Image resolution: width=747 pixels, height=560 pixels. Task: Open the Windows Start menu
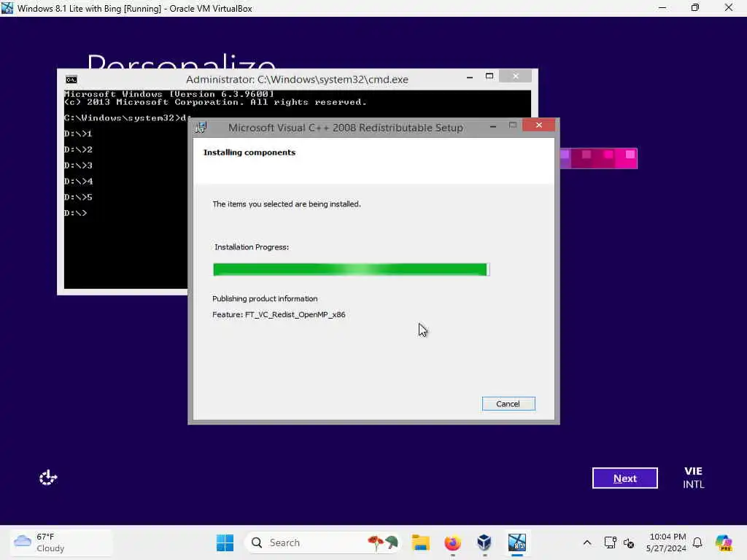[x=225, y=542]
